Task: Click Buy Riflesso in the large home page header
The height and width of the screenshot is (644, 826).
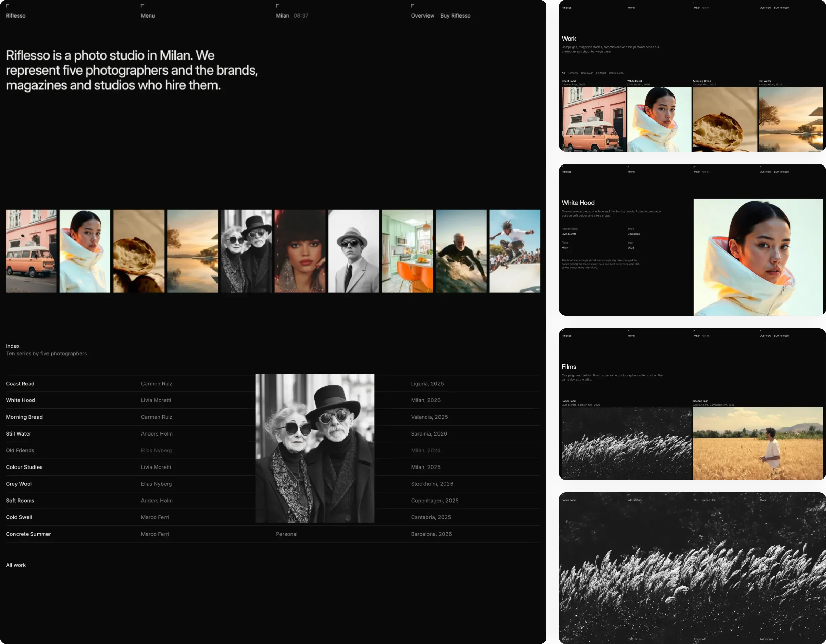Action: click(x=455, y=15)
